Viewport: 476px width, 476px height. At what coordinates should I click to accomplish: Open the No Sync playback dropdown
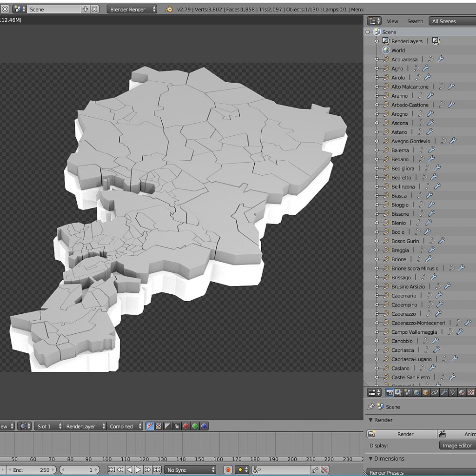pos(190,470)
